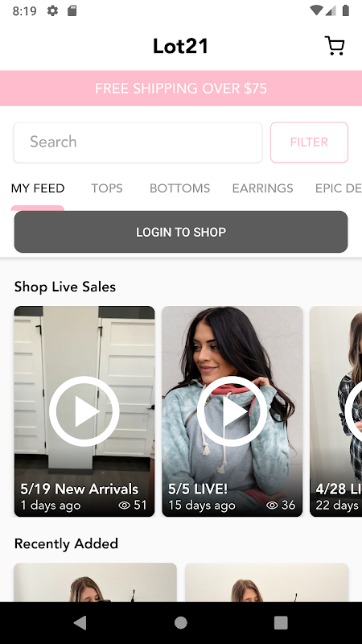Tap the Android home circle icon
Viewport: 362px width, 644px height.
pyautogui.click(x=180, y=623)
